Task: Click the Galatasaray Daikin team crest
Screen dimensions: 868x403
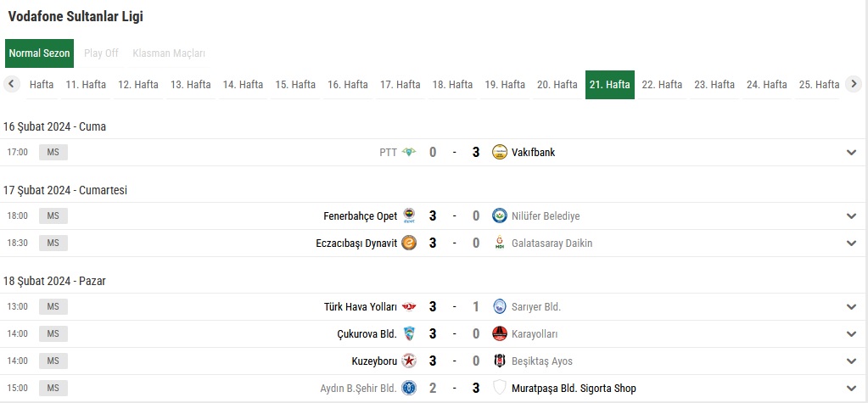Action: pyautogui.click(x=499, y=243)
